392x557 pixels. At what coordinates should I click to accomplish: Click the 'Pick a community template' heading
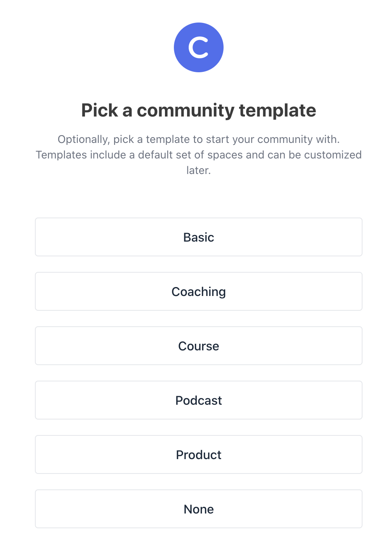199,110
